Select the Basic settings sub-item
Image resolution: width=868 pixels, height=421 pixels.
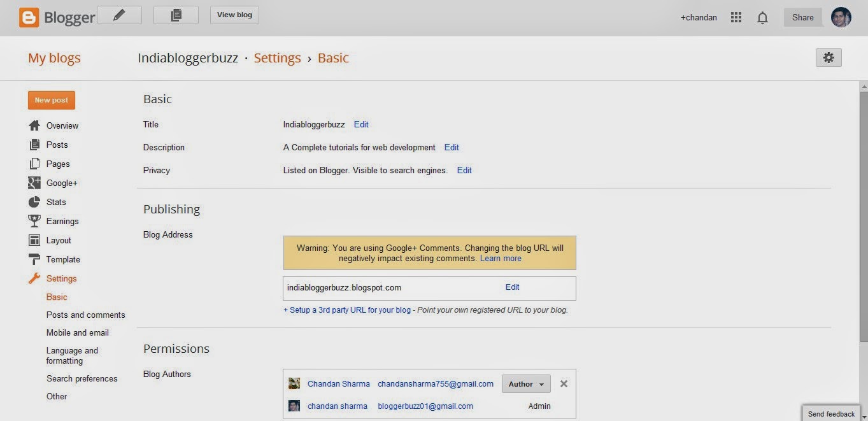point(57,297)
